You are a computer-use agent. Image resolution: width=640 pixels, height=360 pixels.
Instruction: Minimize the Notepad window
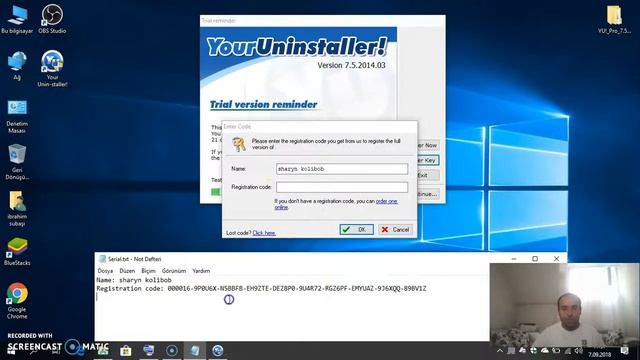[x=514, y=259]
